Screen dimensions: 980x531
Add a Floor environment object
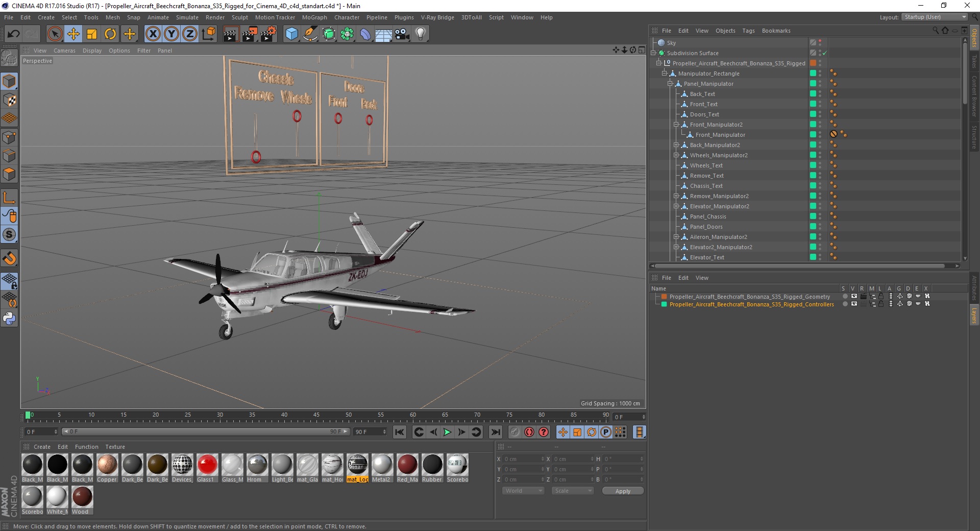(384, 34)
